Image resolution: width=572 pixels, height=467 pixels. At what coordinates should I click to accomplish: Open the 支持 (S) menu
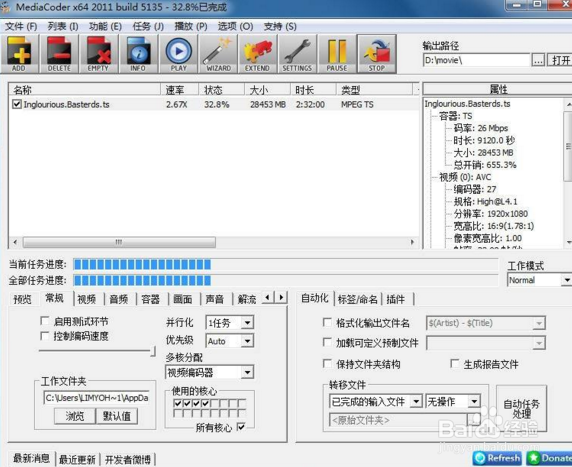280,27
